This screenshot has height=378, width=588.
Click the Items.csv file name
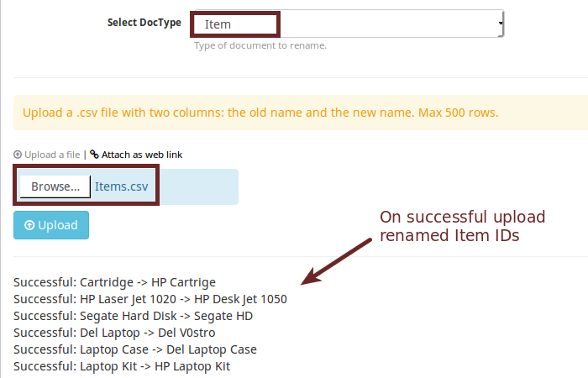tap(121, 186)
